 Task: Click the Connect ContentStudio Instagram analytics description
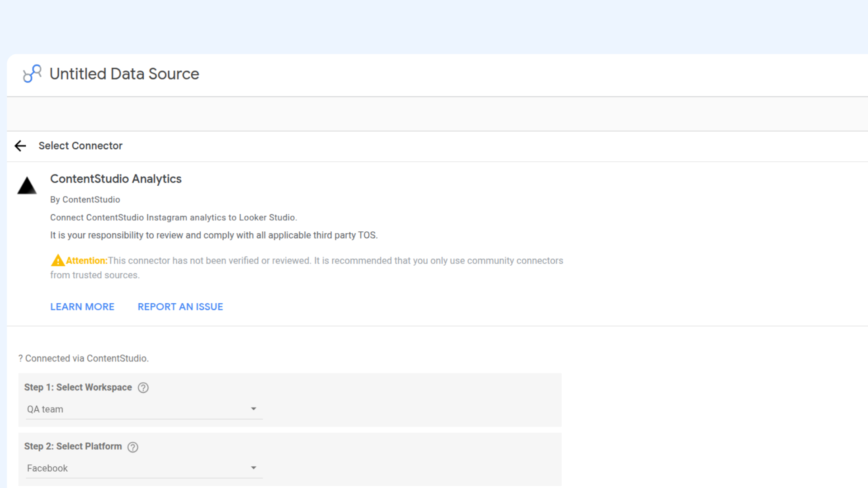174,217
